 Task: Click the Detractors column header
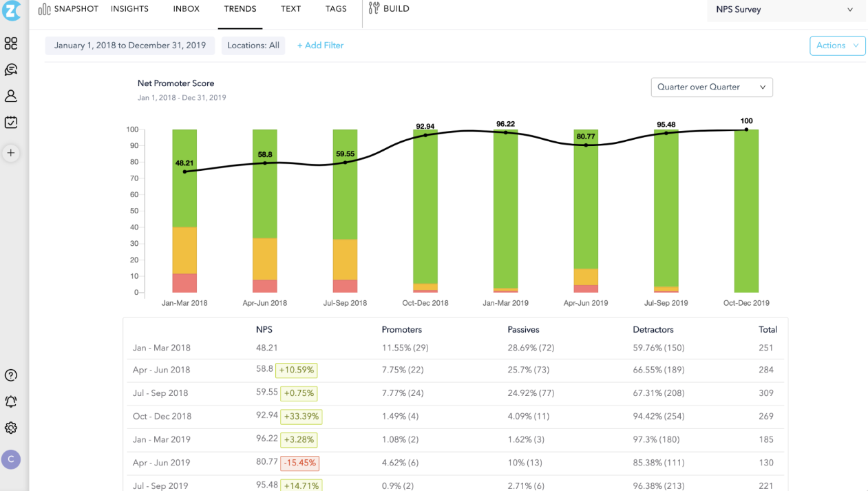pos(653,330)
